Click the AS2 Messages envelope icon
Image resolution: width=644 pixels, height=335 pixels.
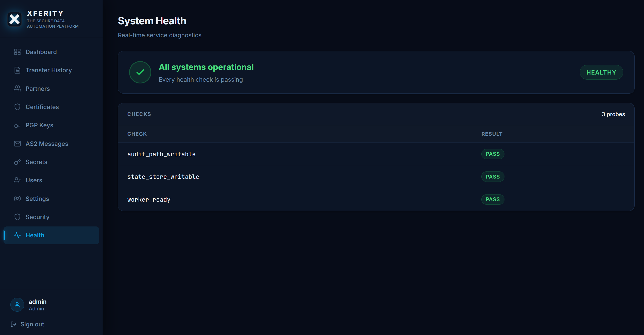point(17,144)
